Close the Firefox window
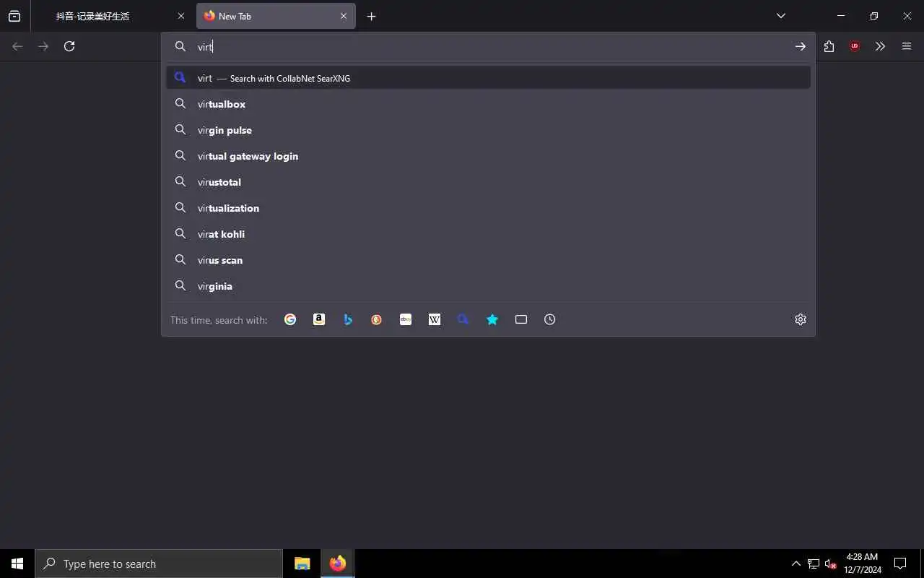The height and width of the screenshot is (578, 924). (907, 16)
